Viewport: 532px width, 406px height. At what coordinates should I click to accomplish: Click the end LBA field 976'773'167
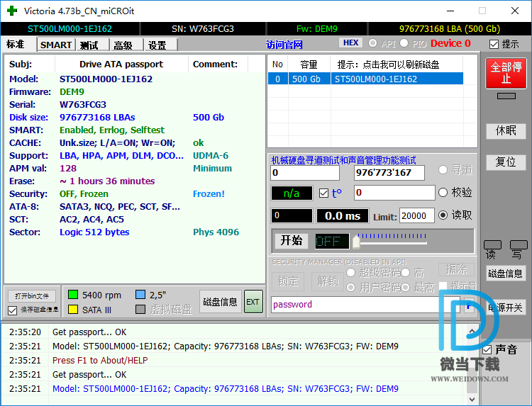pos(389,173)
